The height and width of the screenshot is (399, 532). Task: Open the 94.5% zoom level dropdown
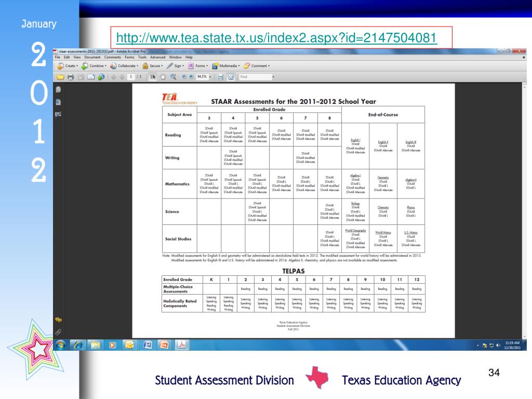coord(210,77)
